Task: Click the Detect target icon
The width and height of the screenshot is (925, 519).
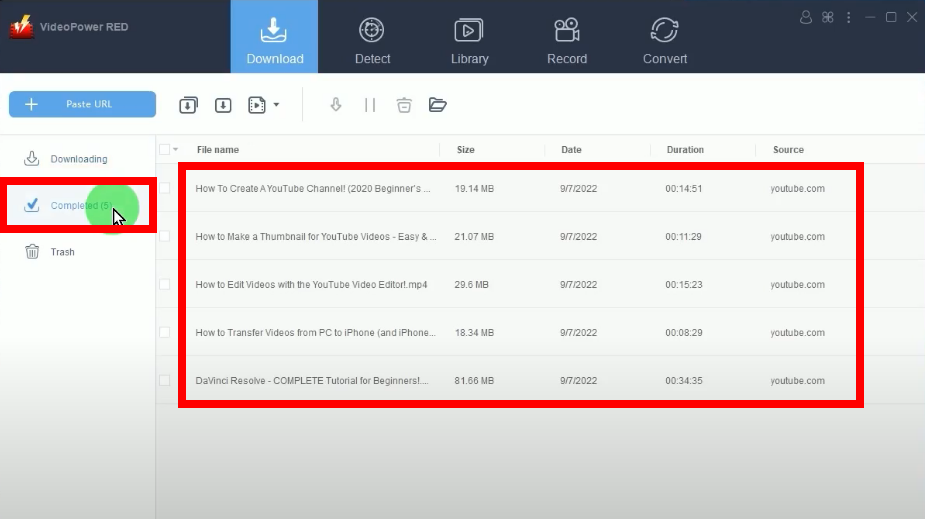Action: (x=372, y=30)
